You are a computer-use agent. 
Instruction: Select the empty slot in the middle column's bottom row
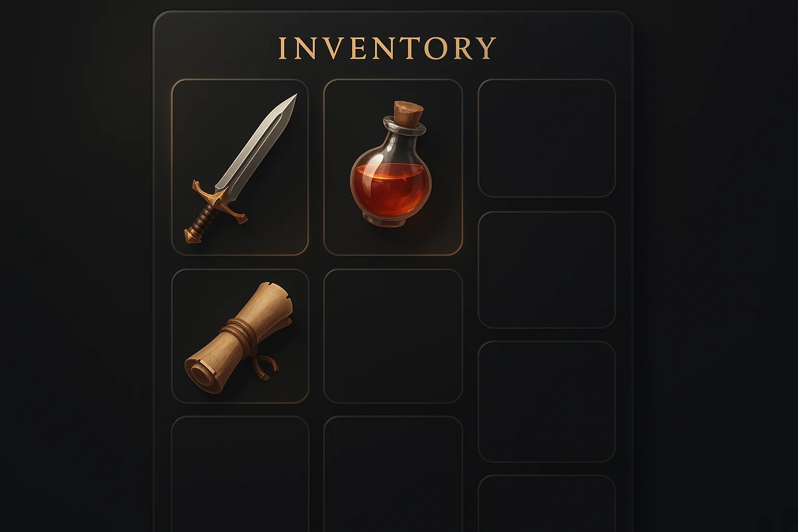coord(393,474)
